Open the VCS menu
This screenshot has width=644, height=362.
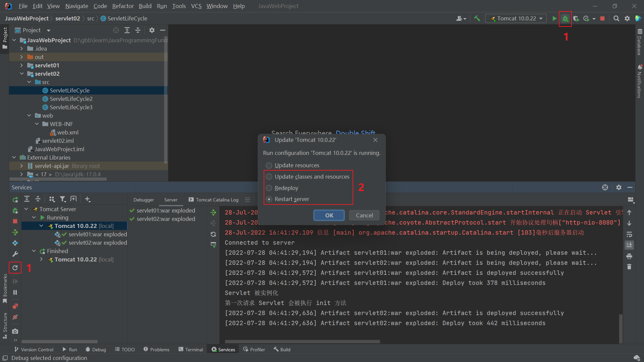click(x=196, y=6)
